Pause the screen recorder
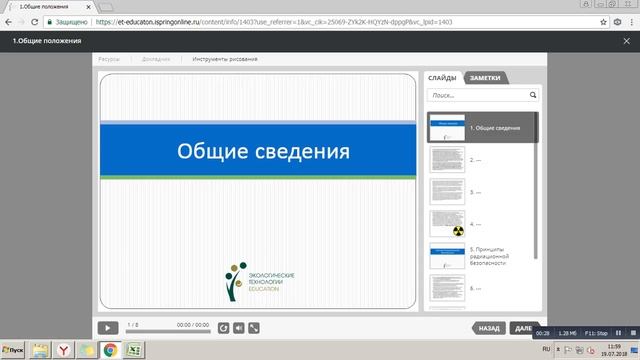This screenshot has width=640, height=360. click(618, 333)
